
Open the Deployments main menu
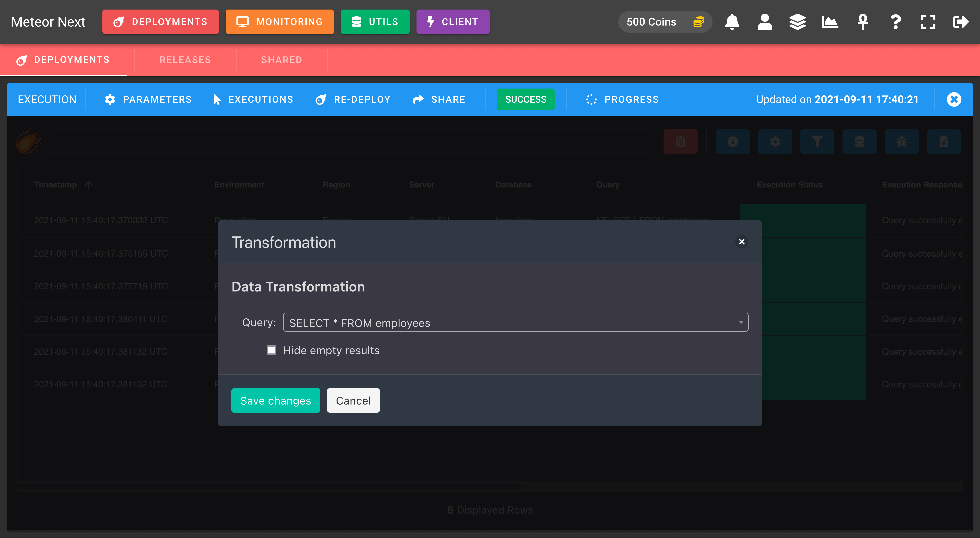pos(161,22)
